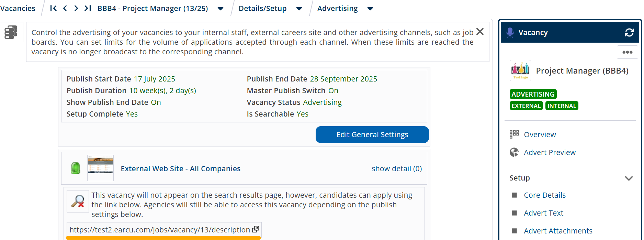Viewport: 644px width, 240px height.
Task: Expand the Advertising dropdown arrow
Action: tap(370, 9)
